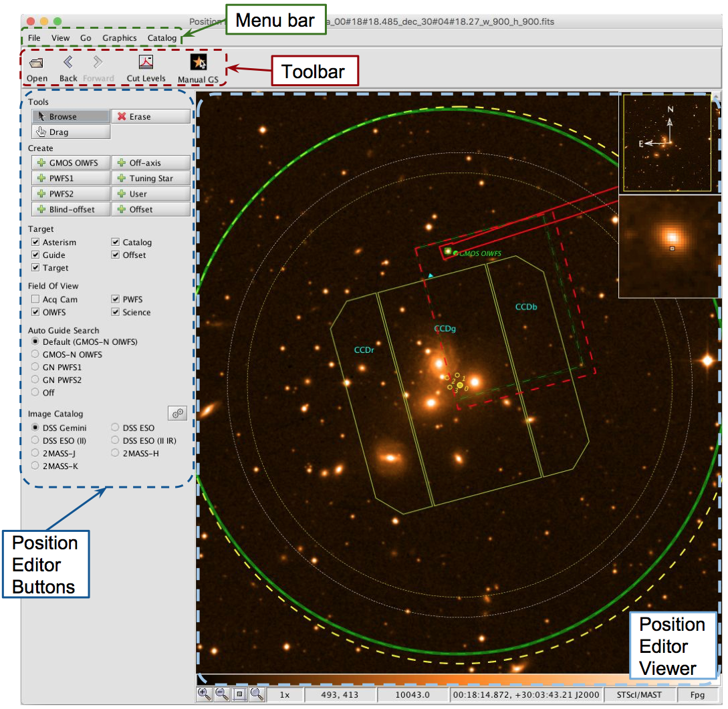
Task: Toggle the Target checkbox
Action: (x=35, y=268)
